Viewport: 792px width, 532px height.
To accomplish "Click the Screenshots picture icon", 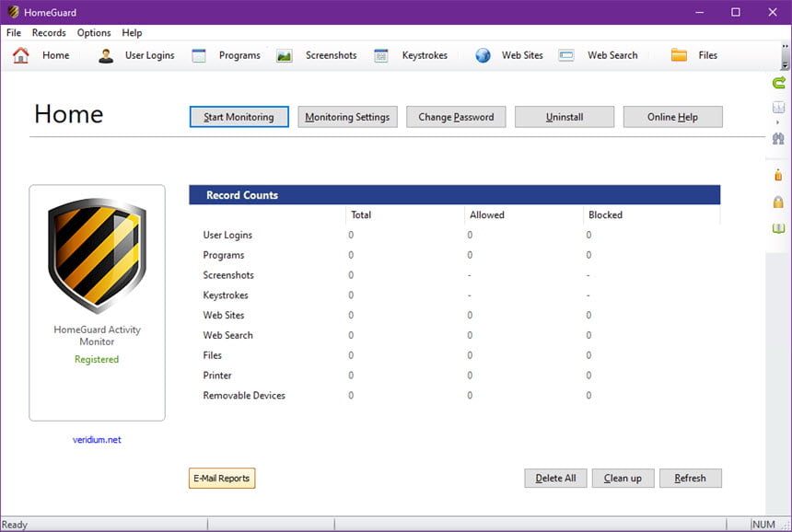I will 285,55.
